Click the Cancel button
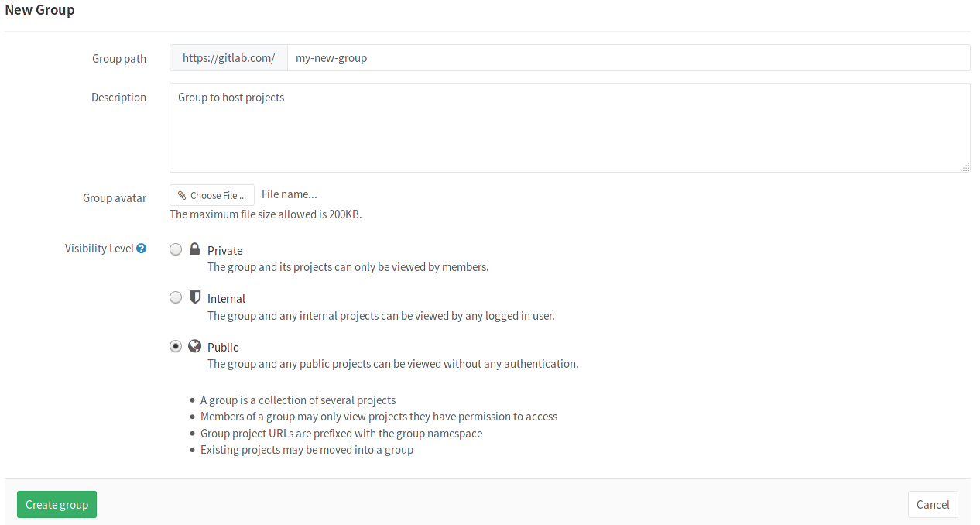The width and height of the screenshot is (980, 525). point(933,504)
